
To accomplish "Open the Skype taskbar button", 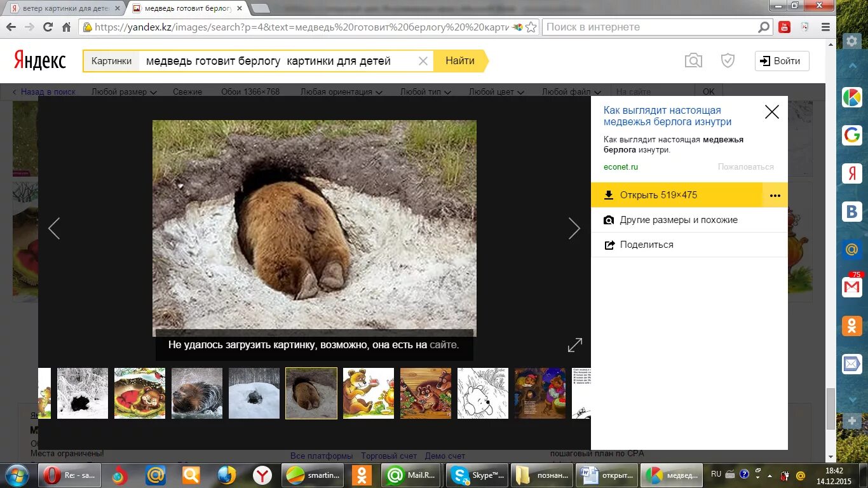I will click(x=477, y=475).
